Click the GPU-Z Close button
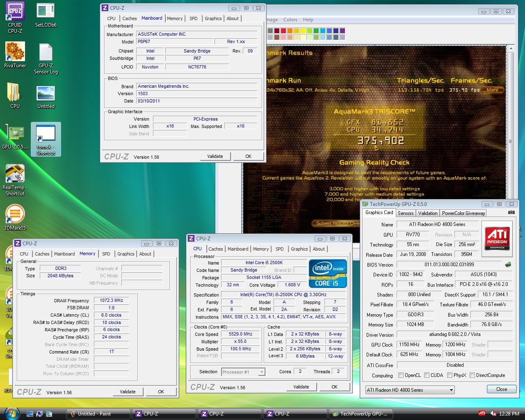The width and height of the screenshot is (525, 420). [501, 389]
